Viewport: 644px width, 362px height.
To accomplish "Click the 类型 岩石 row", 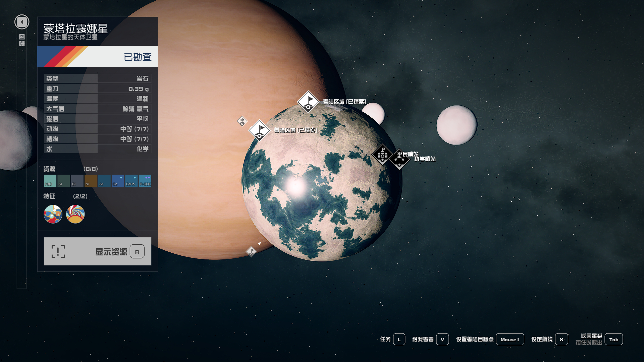I will click(x=98, y=78).
